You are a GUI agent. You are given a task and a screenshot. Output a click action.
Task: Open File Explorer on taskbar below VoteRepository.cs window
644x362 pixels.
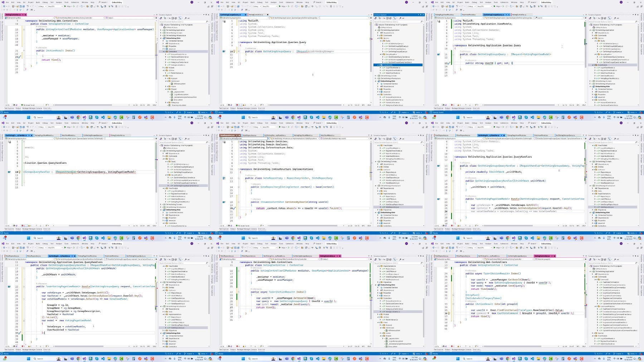324,238
